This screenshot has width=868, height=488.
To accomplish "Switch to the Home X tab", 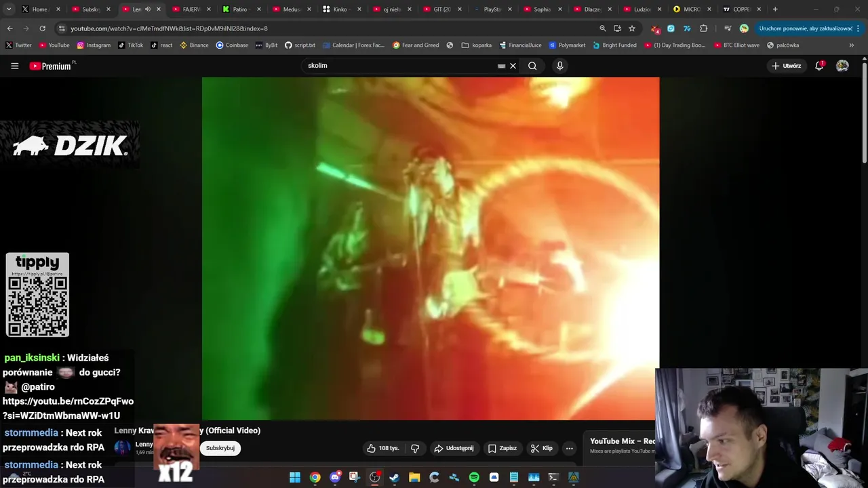I will click(41, 9).
